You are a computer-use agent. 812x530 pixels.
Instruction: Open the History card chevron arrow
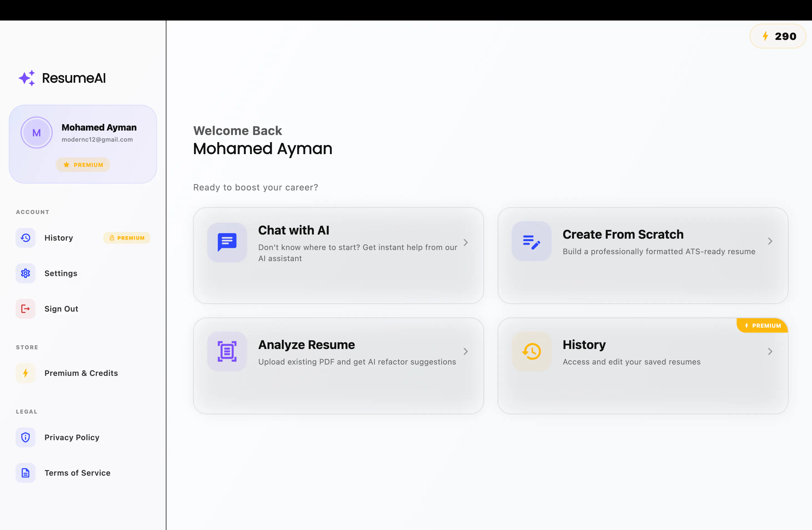point(770,351)
